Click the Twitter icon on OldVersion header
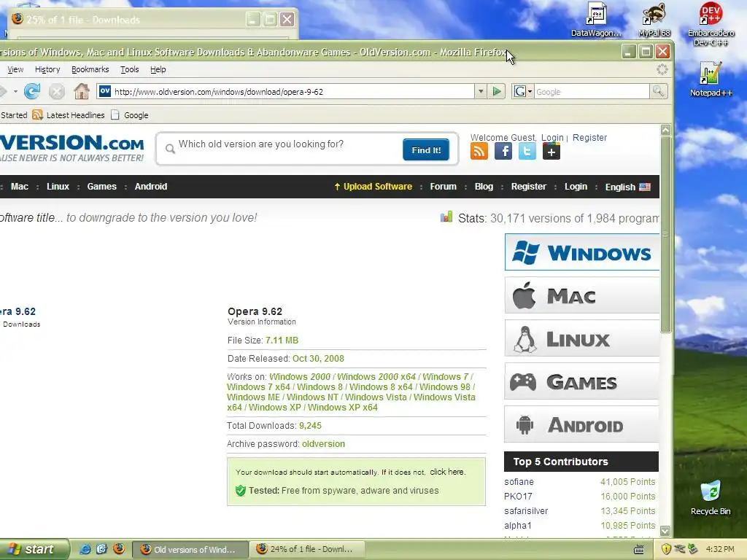This screenshot has height=560, width=747. 527,152
